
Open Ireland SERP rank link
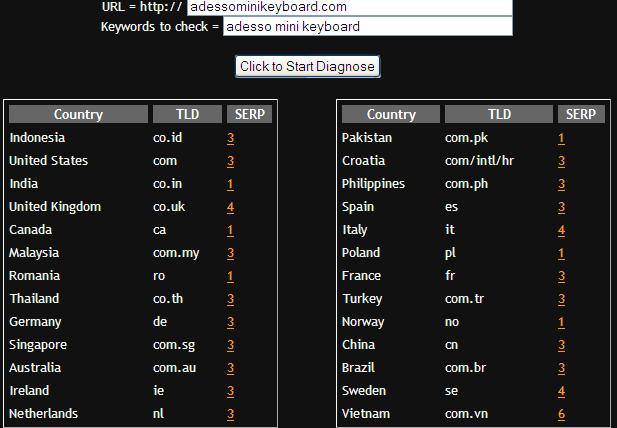tap(231, 391)
